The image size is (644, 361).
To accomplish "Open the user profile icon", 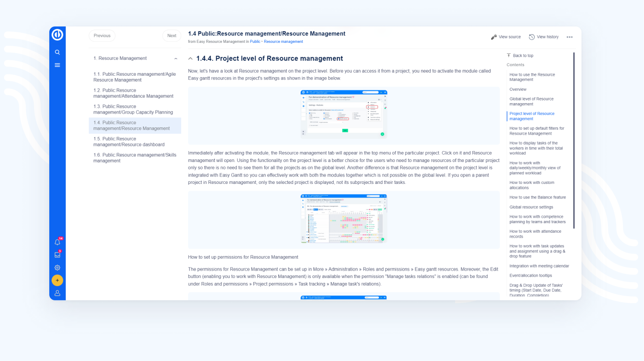I will point(58,293).
